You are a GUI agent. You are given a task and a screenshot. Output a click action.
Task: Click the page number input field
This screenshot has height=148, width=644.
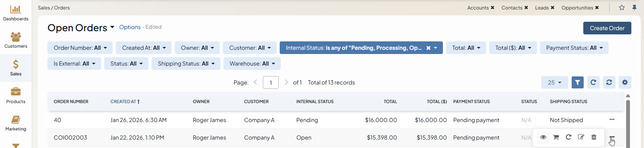click(x=271, y=82)
